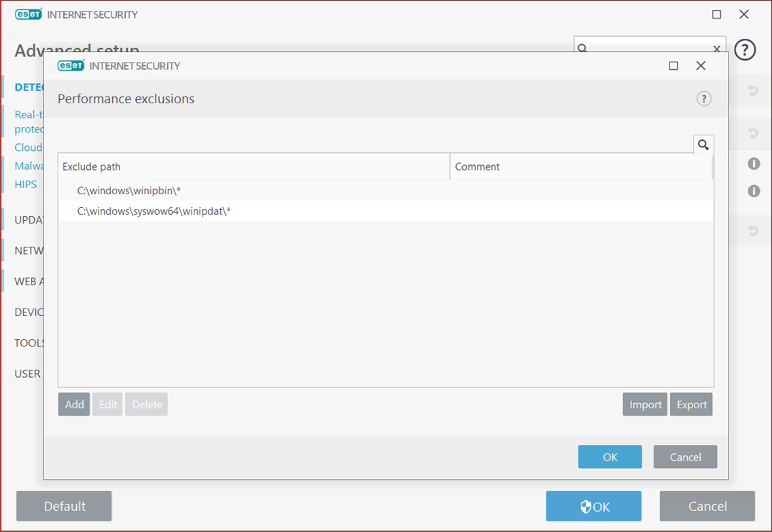Select the C:\windows\winipbin\* exclusion row
Screen dimensions: 772x532
click(385, 190)
